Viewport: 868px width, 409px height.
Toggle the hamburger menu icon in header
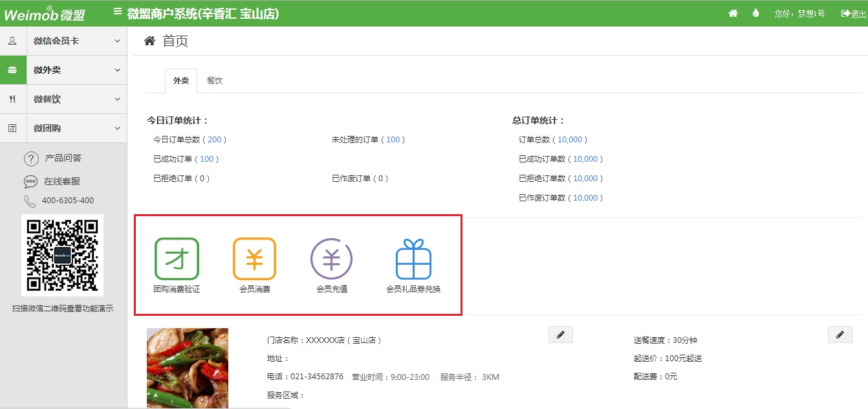pos(117,11)
